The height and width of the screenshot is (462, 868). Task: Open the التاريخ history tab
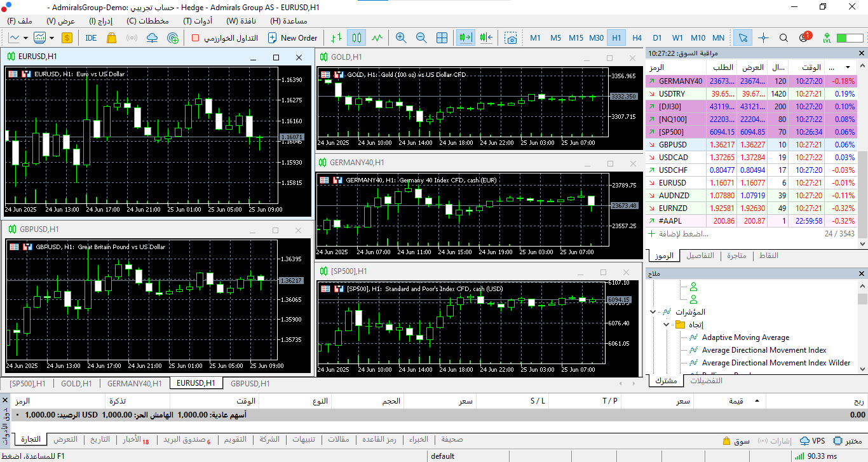point(99,440)
